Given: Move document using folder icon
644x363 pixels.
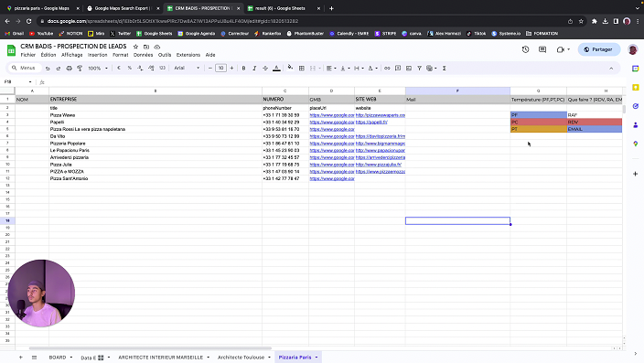Looking at the screenshot, I should tap(146, 47).
